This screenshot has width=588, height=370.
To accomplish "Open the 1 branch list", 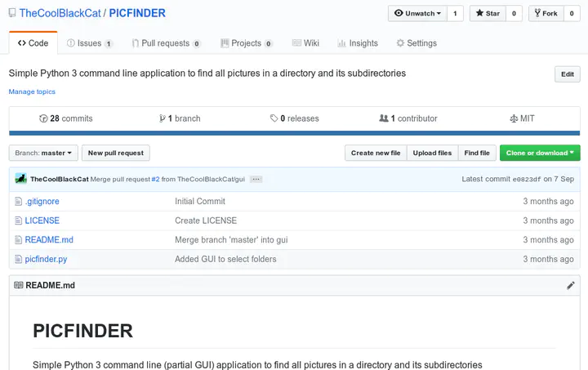I will (180, 118).
